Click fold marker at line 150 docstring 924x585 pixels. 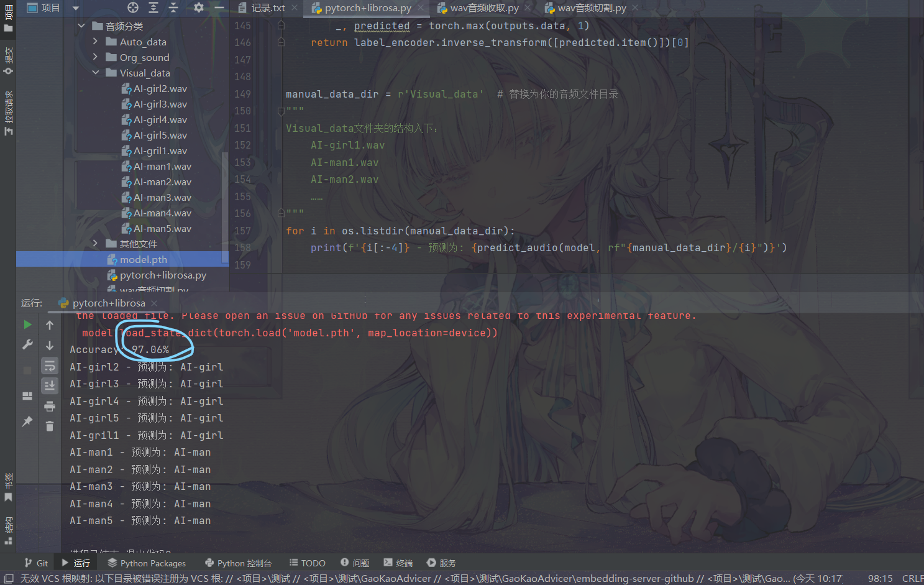pos(281,111)
